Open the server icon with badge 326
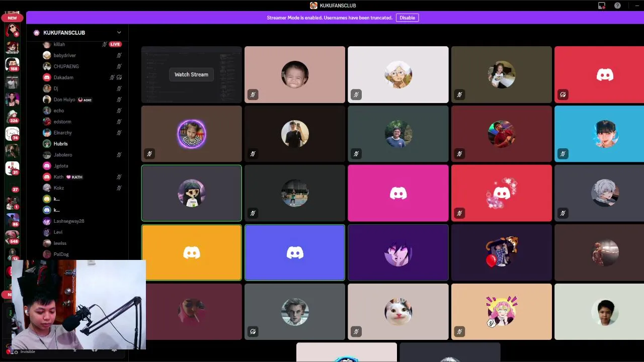Viewport: 644px width, 362px height. [x=12, y=116]
